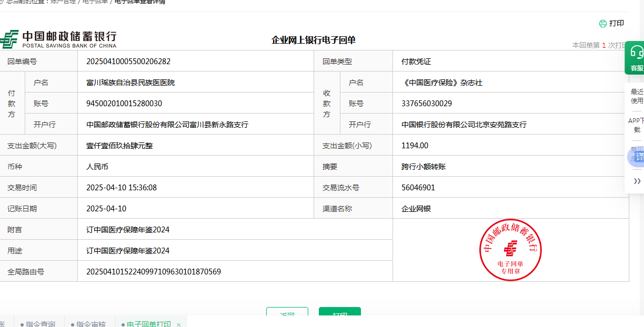
Task: Click the red 电子回单专用章 stamp image
Action: coord(510,250)
